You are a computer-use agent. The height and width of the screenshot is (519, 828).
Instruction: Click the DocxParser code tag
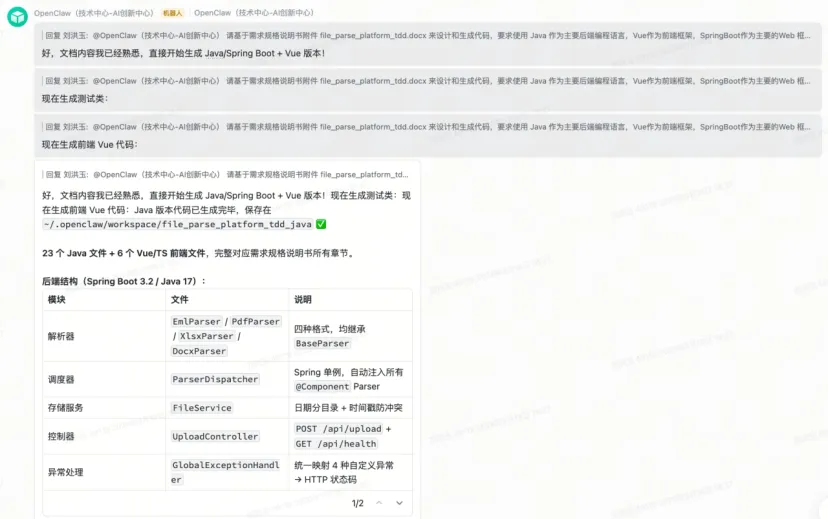click(x=199, y=351)
